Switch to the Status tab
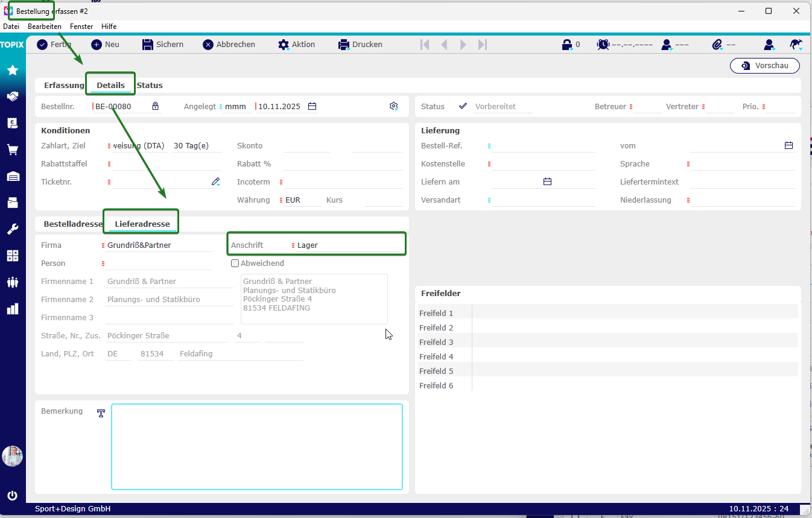This screenshot has height=518, width=812. [x=150, y=85]
